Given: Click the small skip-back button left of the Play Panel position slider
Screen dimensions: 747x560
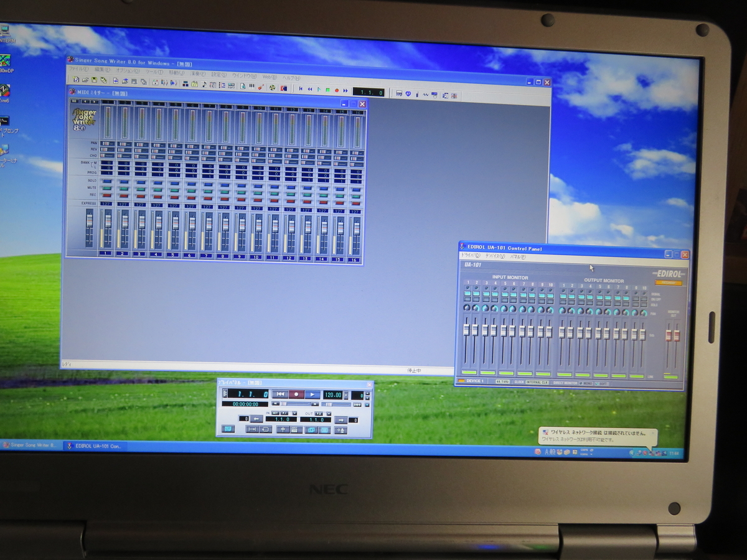Looking at the screenshot, I should (275, 404).
